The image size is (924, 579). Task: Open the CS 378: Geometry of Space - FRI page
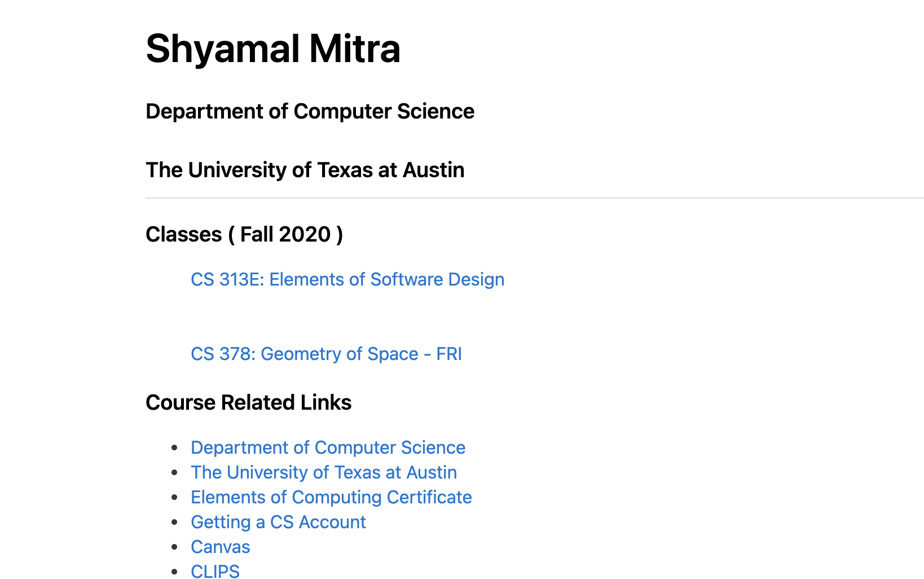[x=326, y=354]
